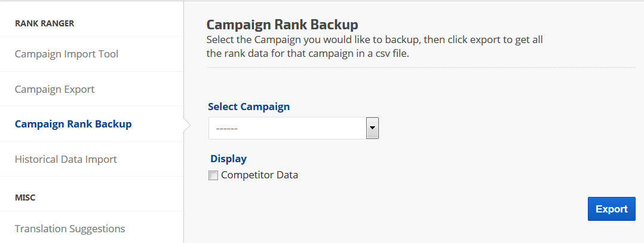Open the Campaign Import Tool page

click(66, 54)
